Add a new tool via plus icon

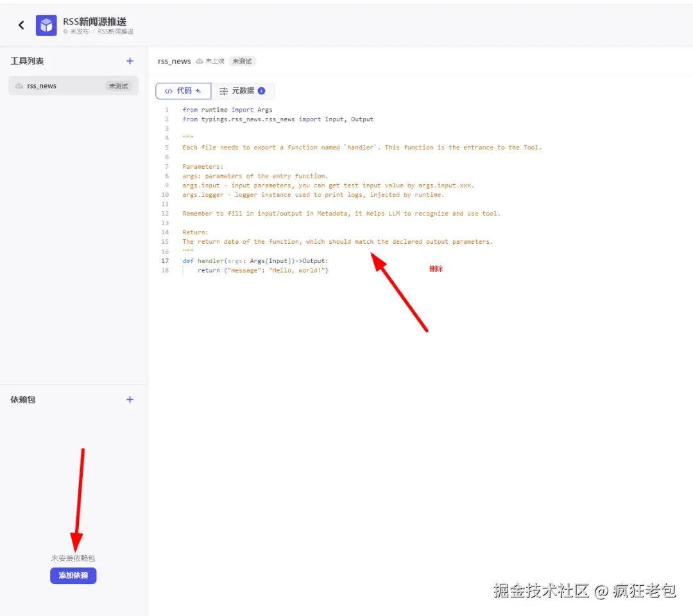click(130, 61)
